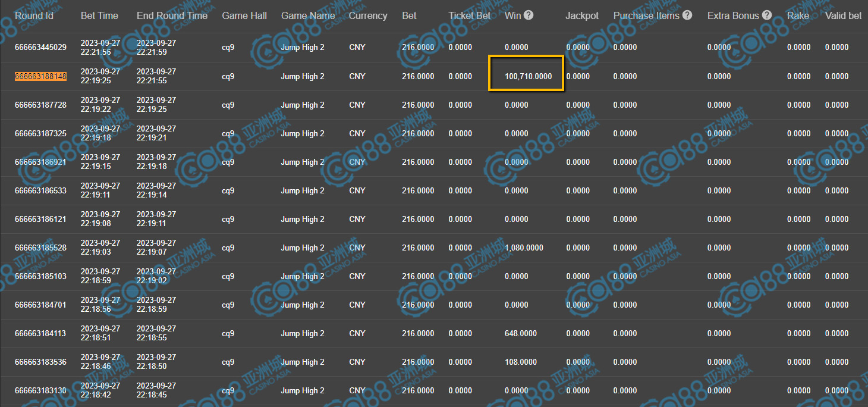The height and width of the screenshot is (407, 868).
Task: Click the Valid bet column header
Action: 843,16
